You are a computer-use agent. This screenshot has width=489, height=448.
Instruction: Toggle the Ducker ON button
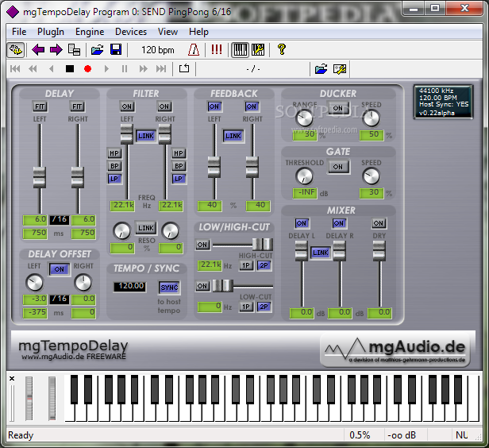pyautogui.click(x=338, y=108)
